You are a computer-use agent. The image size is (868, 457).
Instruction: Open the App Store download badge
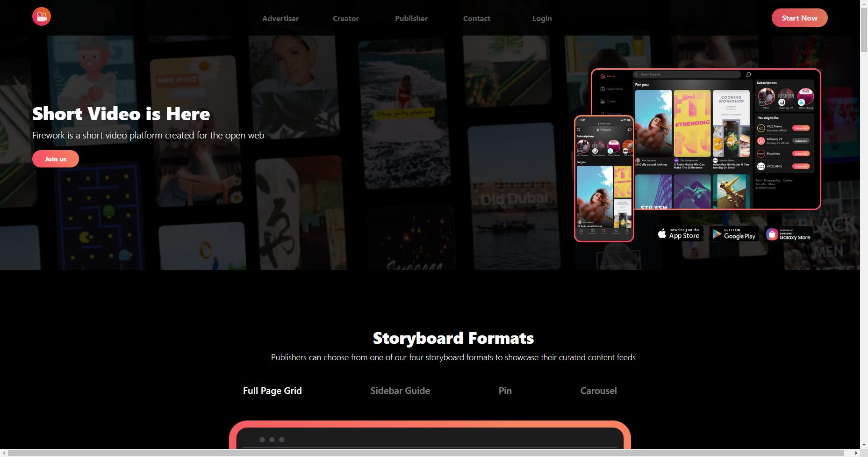[x=680, y=233]
